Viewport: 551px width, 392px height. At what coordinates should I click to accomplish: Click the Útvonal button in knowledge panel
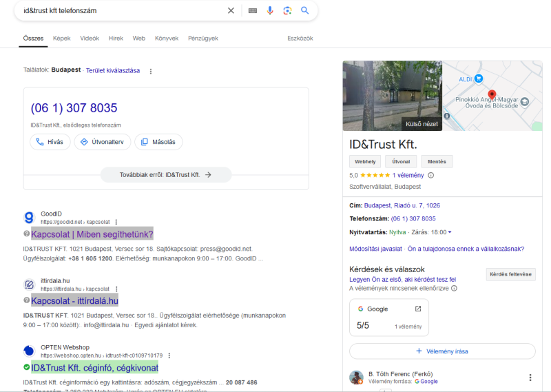click(x=401, y=162)
